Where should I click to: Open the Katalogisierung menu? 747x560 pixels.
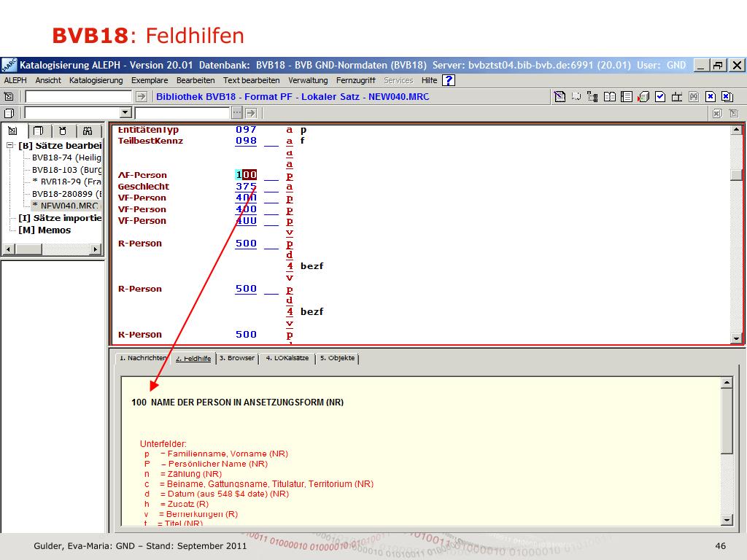point(96,80)
